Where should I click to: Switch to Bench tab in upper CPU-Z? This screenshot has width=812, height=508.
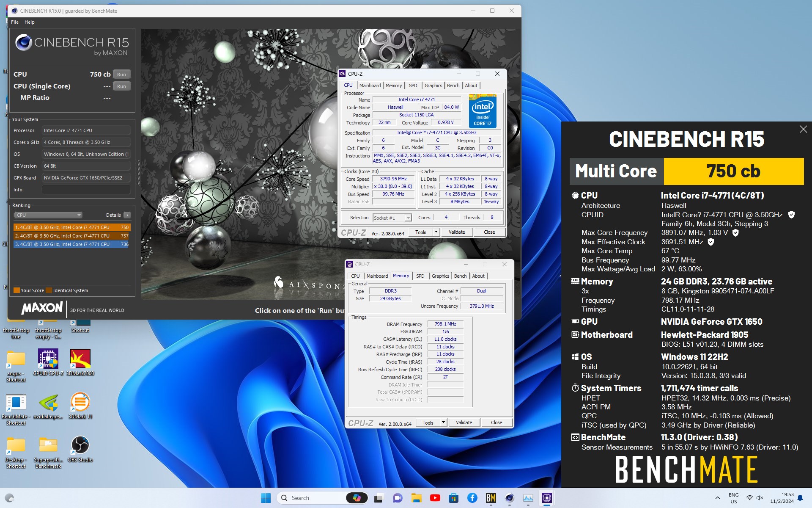[453, 86]
